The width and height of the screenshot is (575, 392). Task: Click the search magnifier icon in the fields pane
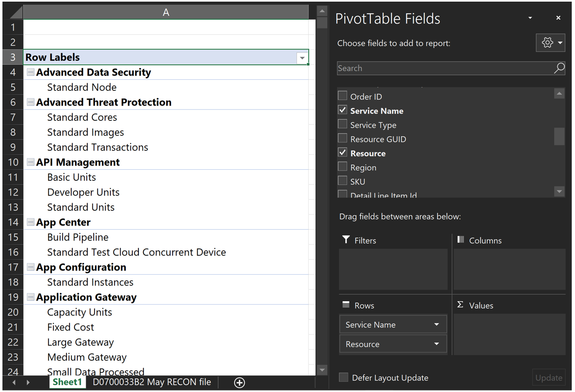click(559, 68)
